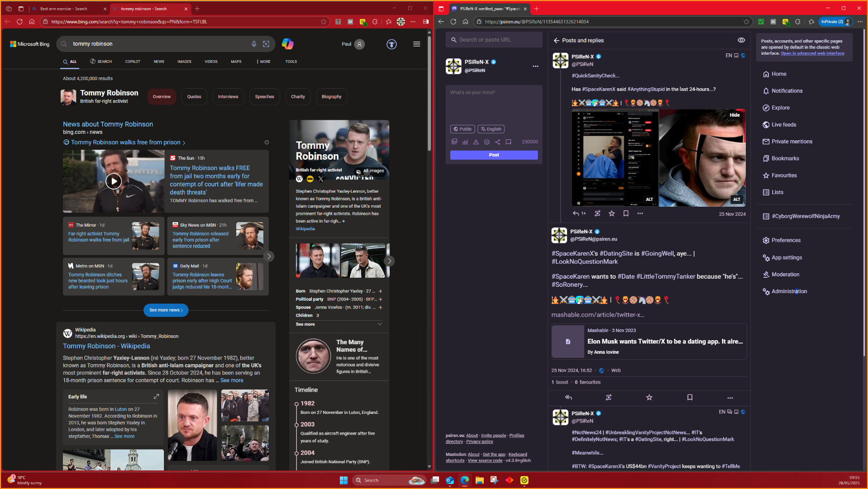Add content warning using the triangle icon
This screenshot has width=868, height=489.
point(476,142)
